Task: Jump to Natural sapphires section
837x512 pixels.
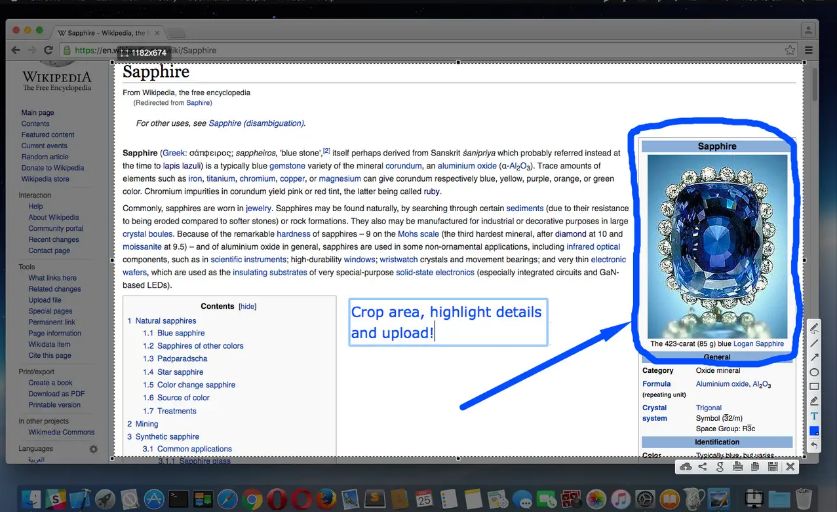Action: (x=165, y=321)
